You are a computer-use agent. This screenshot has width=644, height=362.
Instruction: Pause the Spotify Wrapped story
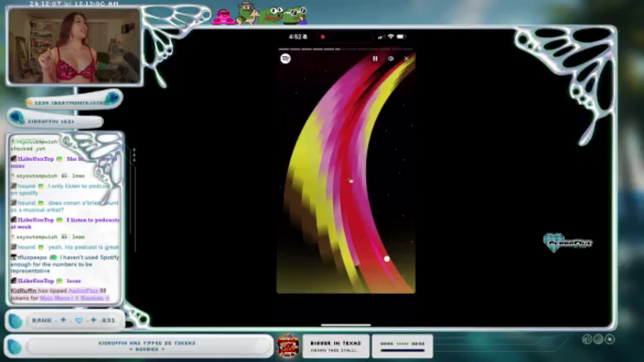coord(375,59)
